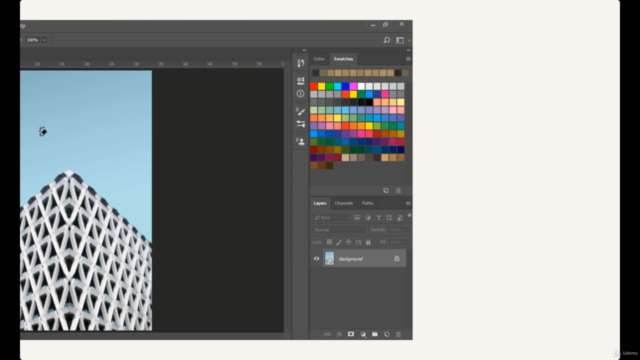Select the Background layer thumbnail

click(329, 258)
